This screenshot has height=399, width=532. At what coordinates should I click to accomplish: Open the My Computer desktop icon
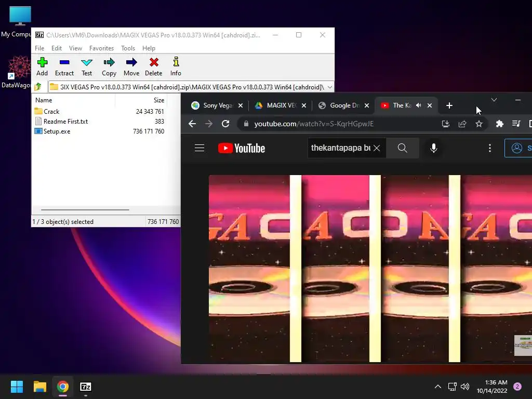point(17,22)
